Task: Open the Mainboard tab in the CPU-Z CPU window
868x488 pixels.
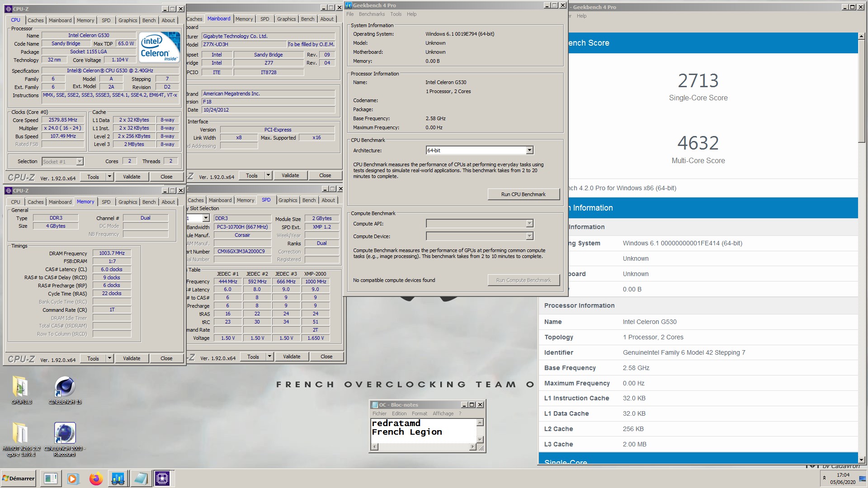Action: 60,20
